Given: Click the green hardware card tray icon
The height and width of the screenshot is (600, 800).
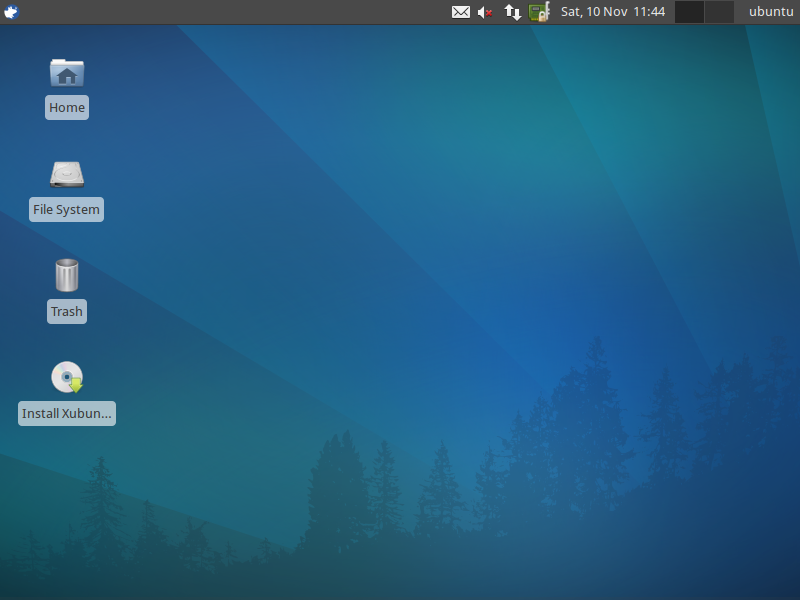Looking at the screenshot, I should pyautogui.click(x=539, y=12).
